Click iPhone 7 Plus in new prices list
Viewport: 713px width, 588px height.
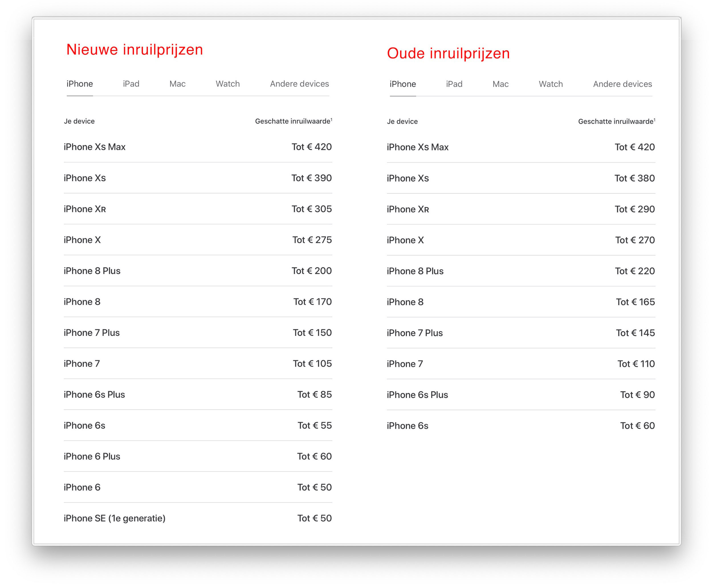[91, 333]
